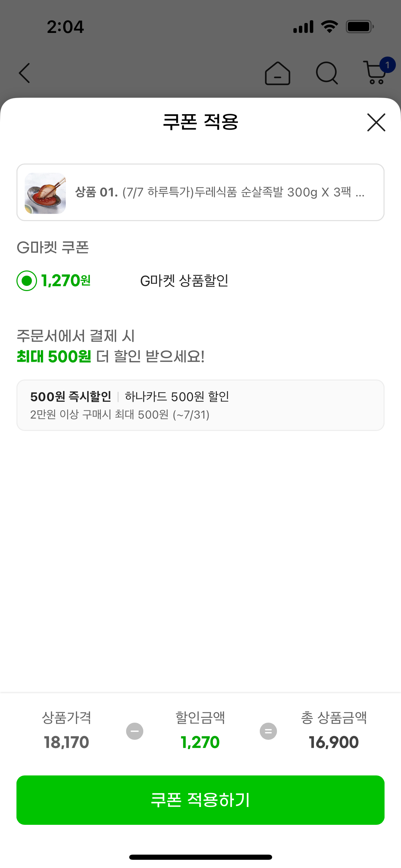
Task: Tap the 상품 01 product title
Action: pyautogui.click(x=219, y=193)
